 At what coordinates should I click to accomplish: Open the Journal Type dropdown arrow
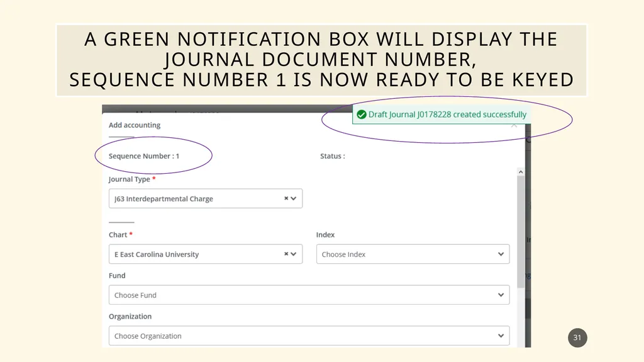coord(294,198)
